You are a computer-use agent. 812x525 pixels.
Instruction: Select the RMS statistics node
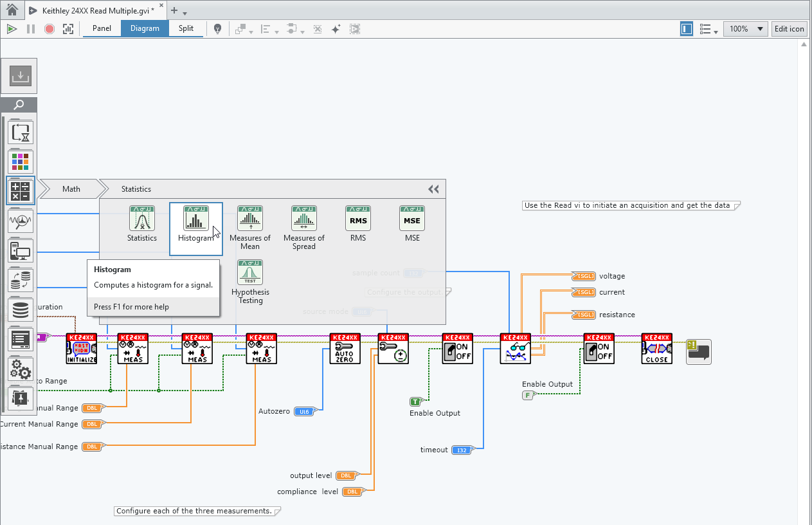click(358, 223)
